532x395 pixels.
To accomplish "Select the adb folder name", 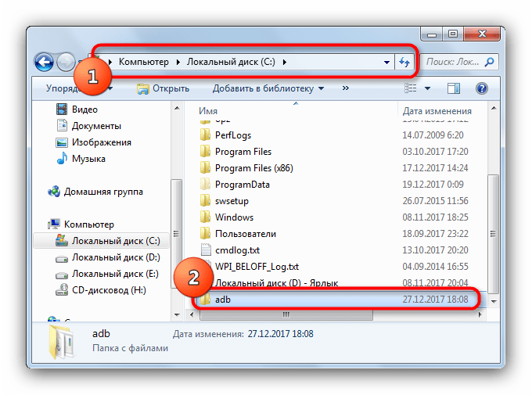I will pos(222,300).
